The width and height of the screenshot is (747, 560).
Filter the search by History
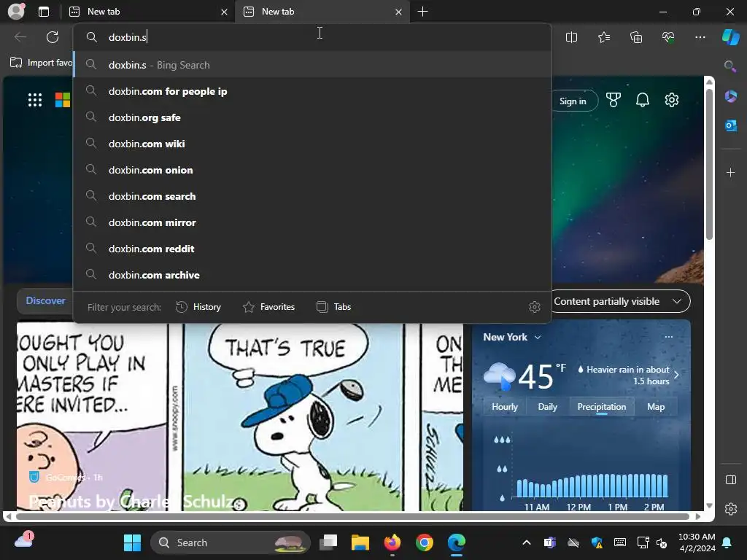coord(198,307)
